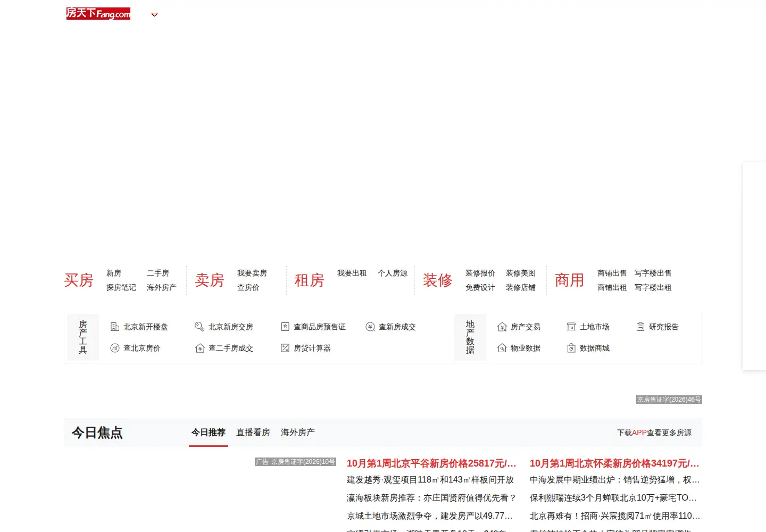
Task: Open 查北京房价 chart icon
Action: click(x=114, y=348)
